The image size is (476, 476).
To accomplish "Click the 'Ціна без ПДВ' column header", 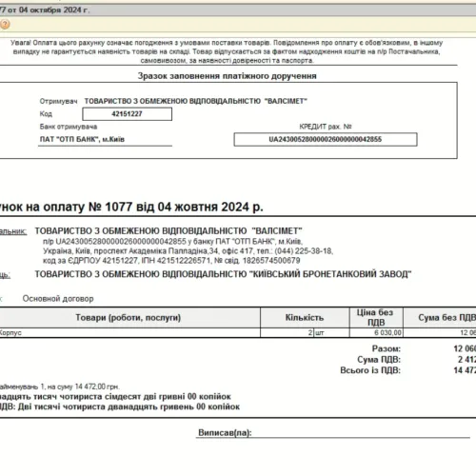I will point(376,317).
